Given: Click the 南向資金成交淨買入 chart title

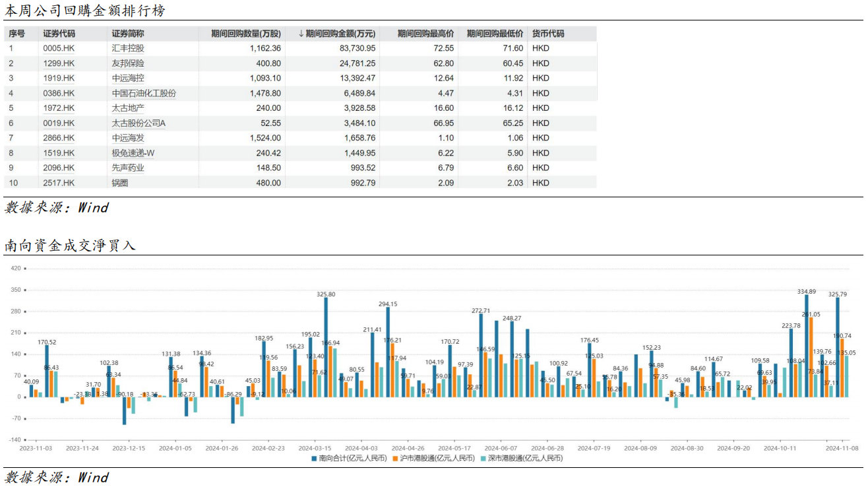Looking at the screenshot, I should point(70,245).
